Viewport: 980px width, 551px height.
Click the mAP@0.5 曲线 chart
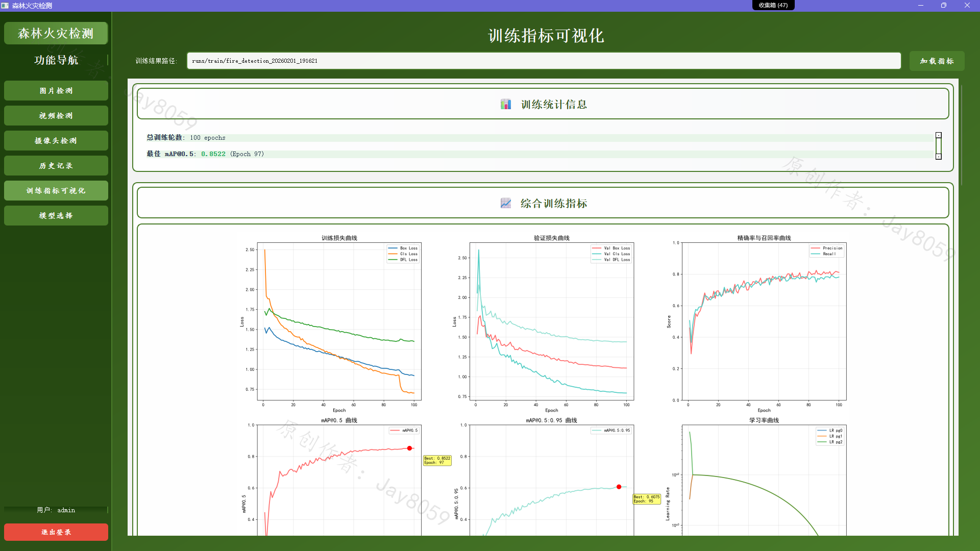click(339, 480)
